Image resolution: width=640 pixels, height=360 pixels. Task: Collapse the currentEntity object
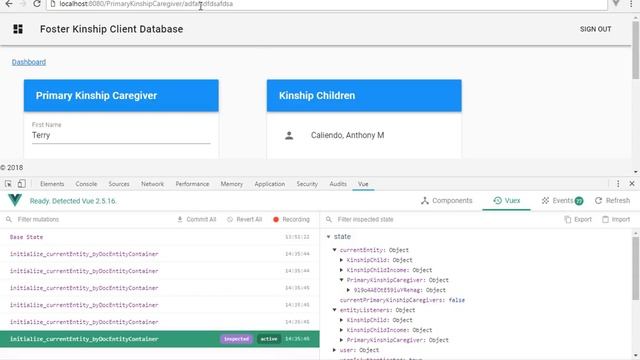tap(335, 250)
